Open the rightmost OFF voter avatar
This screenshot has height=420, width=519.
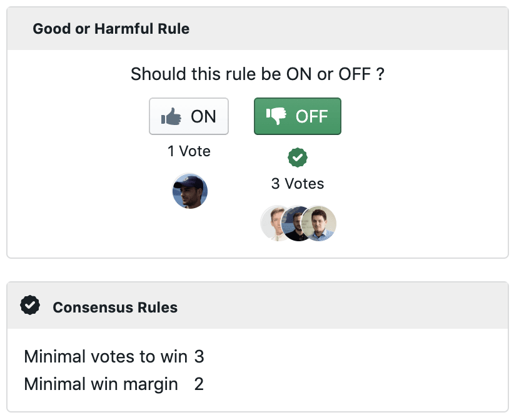318,224
